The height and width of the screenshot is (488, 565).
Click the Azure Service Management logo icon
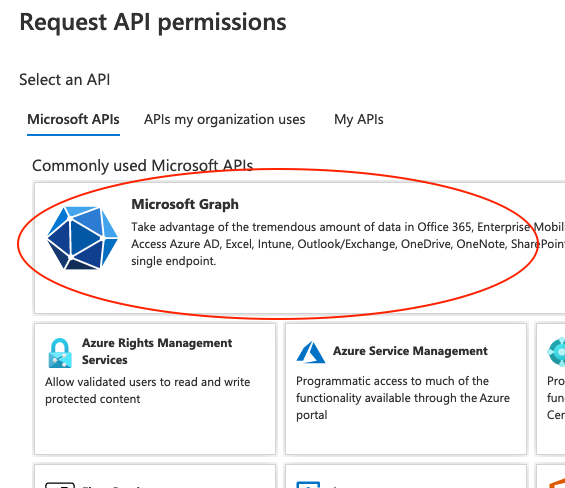[311, 352]
